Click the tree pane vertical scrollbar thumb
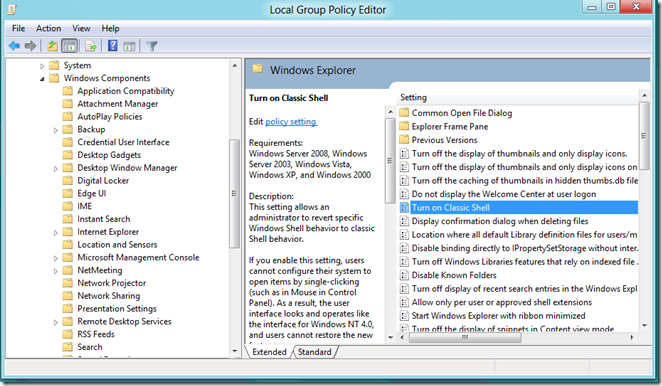Image resolution: width=662 pixels, height=386 pixels. (234, 193)
